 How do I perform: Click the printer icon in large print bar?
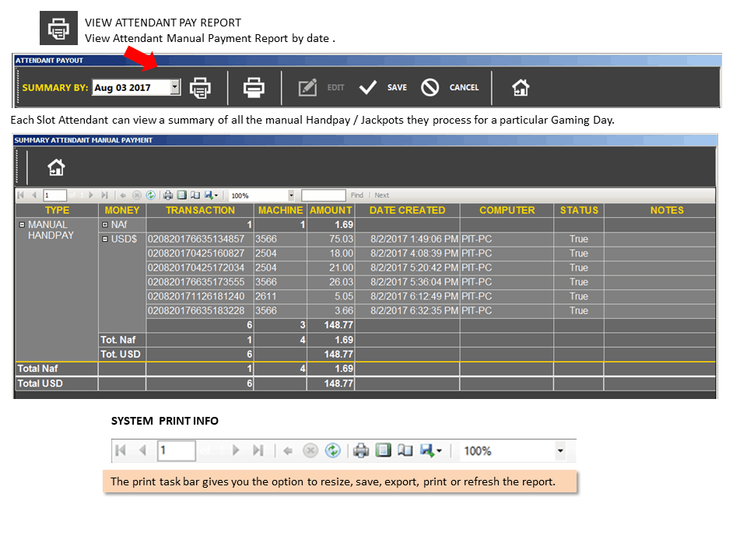tap(360, 450)
